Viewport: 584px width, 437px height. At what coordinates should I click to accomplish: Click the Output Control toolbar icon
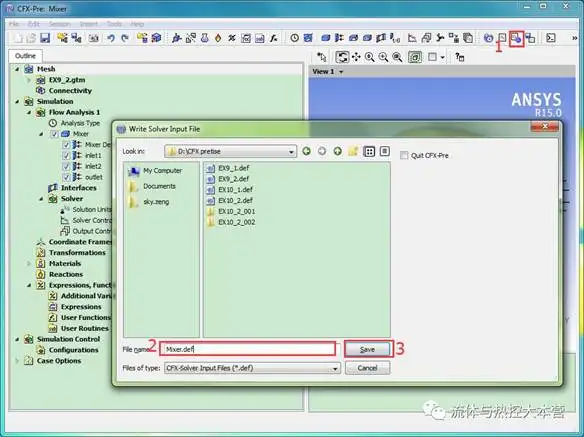point(426,38)
